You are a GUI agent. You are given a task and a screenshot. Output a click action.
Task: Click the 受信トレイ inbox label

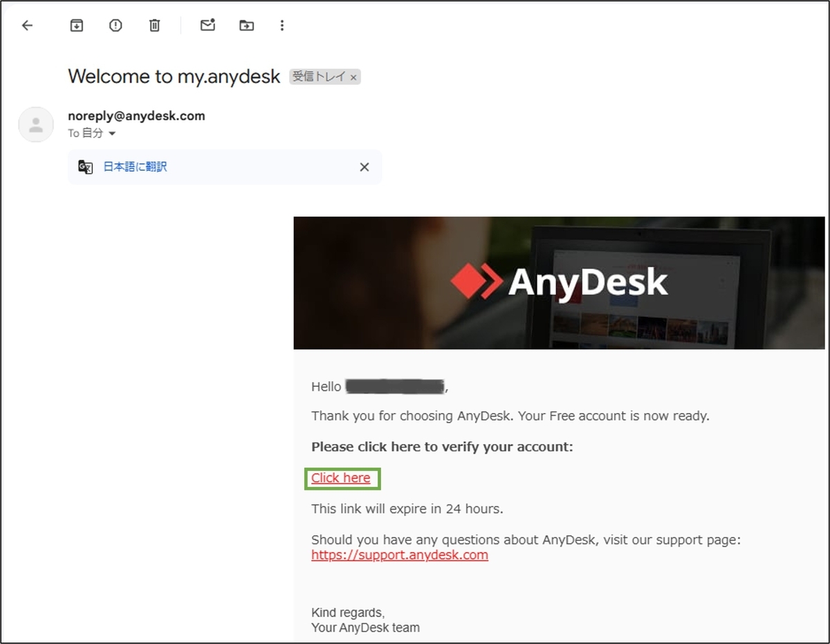coord(318,77)
